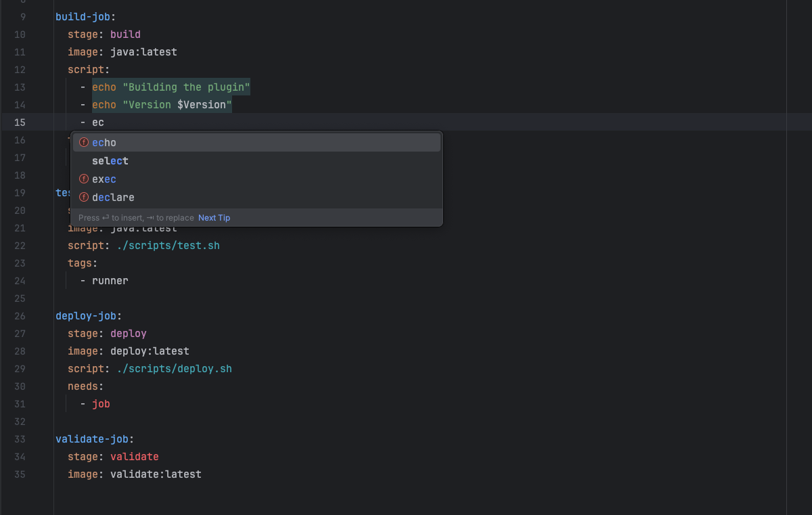
Task: Click the tags key on line 23
Action: (x=79, y=263)
